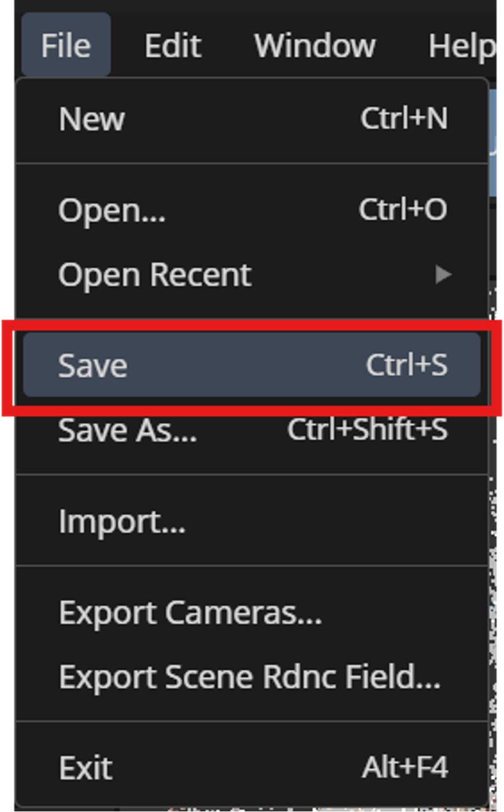Click the Ctrl+N shortcut label beside New
This screenshot has width=504, height=812.
[404, 119]
